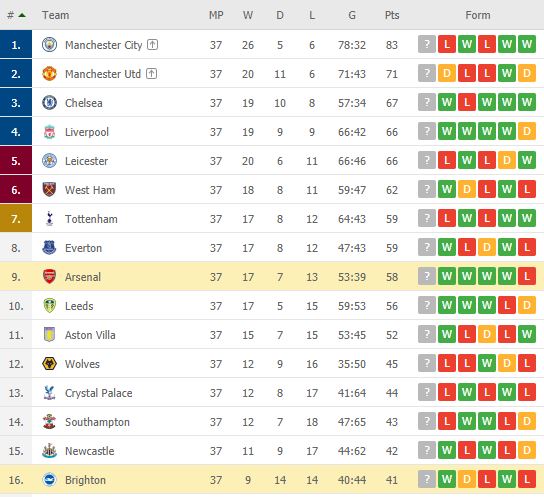This screenshot has height=497, width=544.
Task: Click Arsenal's most recent loss badge
Action: [527, 276]
